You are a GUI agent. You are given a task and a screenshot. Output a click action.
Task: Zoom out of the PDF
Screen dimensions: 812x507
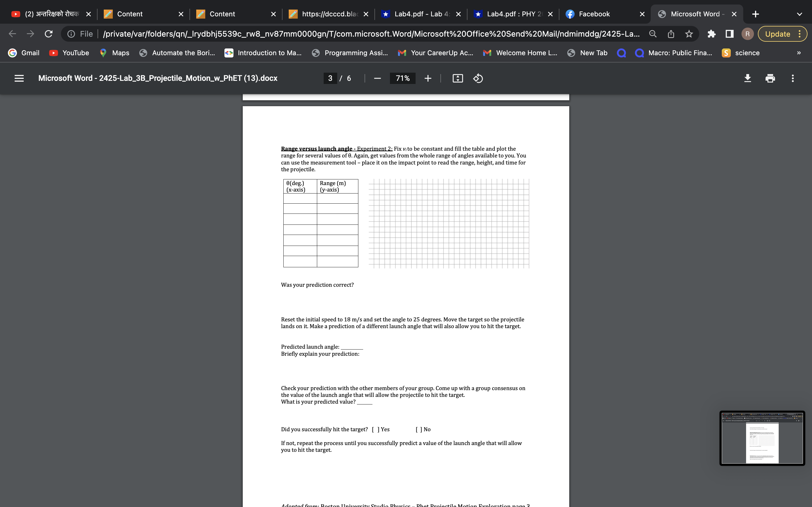(377, 78)
